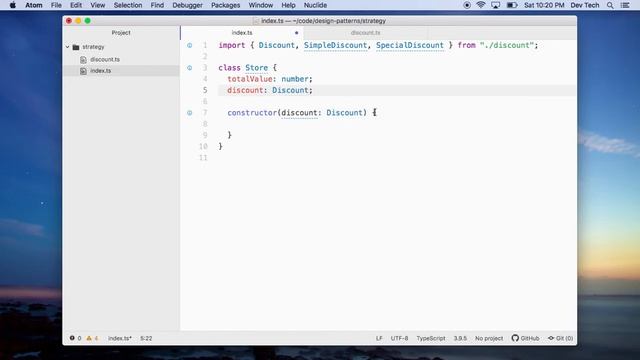Click line number 5 in gutter
Screen dimensions: 640x360
(x=205, y=90)
